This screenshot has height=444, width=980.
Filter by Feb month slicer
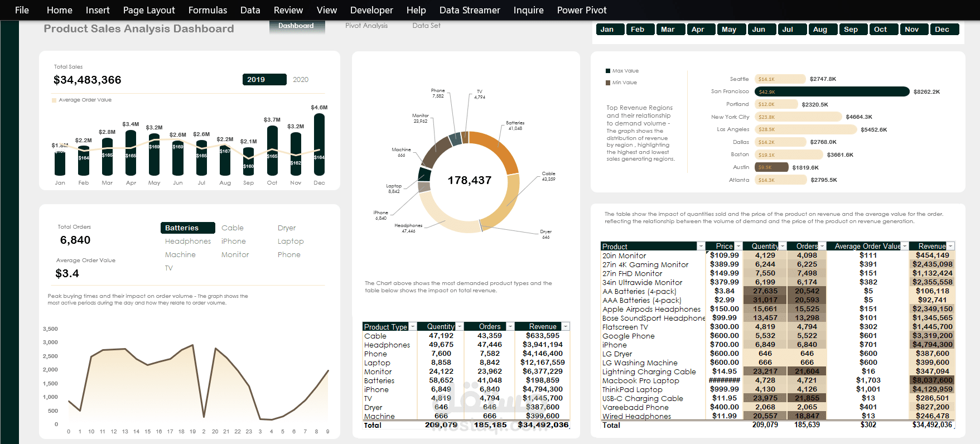640,30
